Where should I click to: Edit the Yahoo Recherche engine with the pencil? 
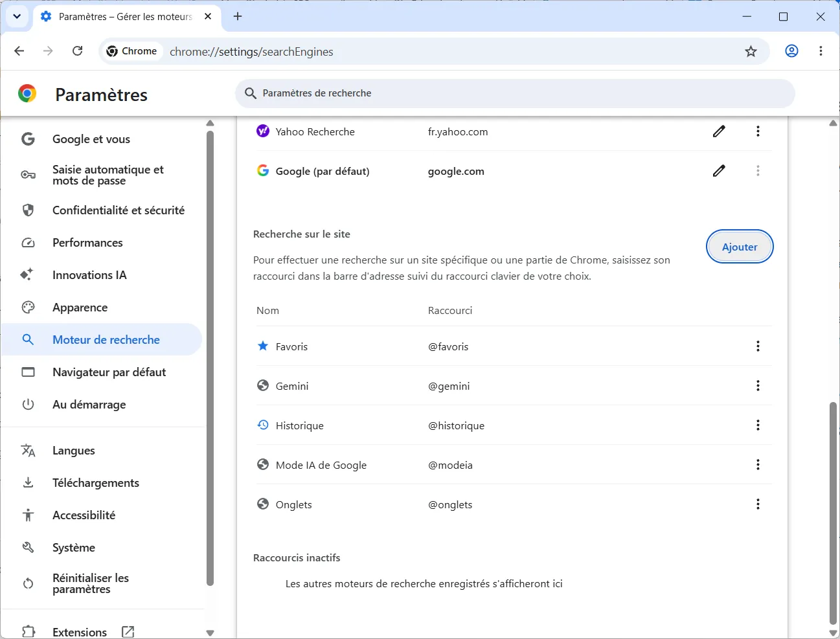click(719, 131)
